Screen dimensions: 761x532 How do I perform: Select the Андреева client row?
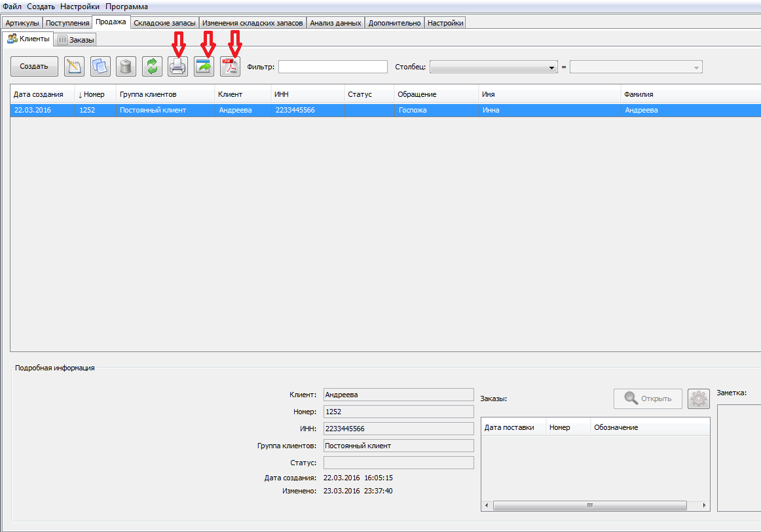tap(385, 110)
